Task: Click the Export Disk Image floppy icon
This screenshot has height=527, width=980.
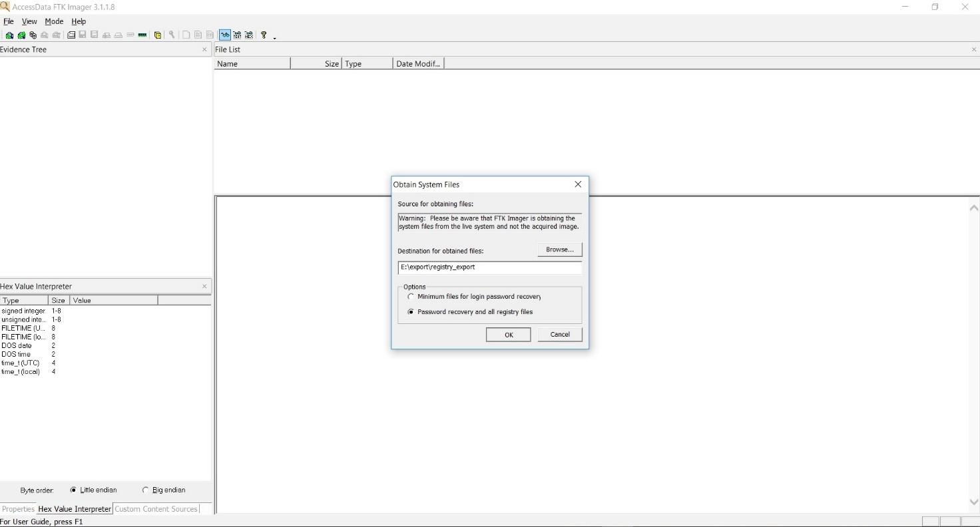Action: click(x=83, y=35)
